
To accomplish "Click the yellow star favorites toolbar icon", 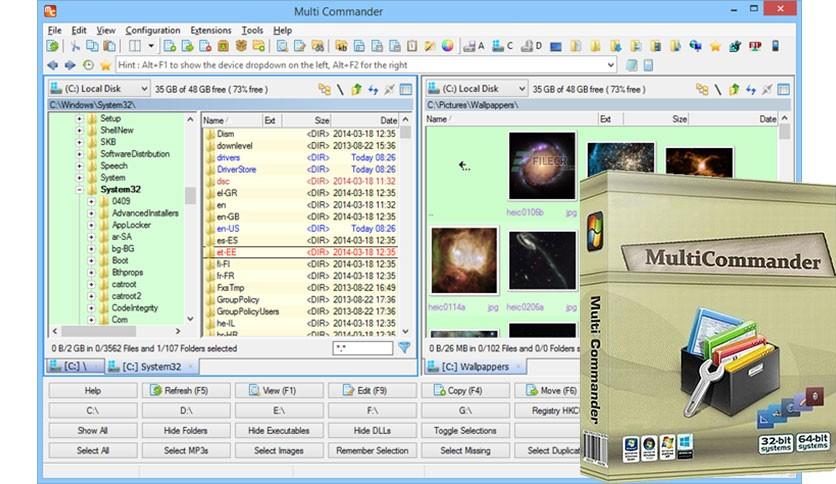I will [x=715, y=46].
